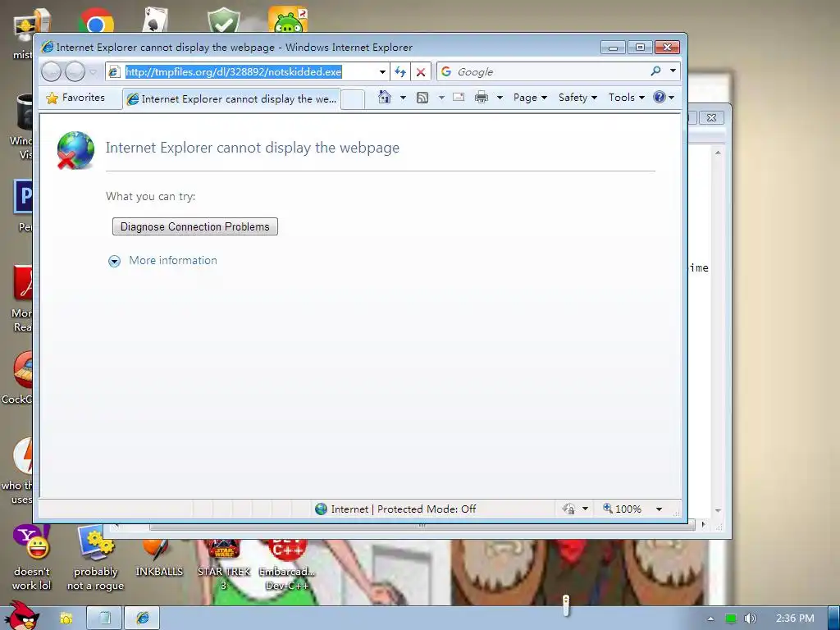Click the tmpfiles.org URL in the address bar
Image resolution: width=840 pixels, height=630 pixels.
tap(234, 72)
